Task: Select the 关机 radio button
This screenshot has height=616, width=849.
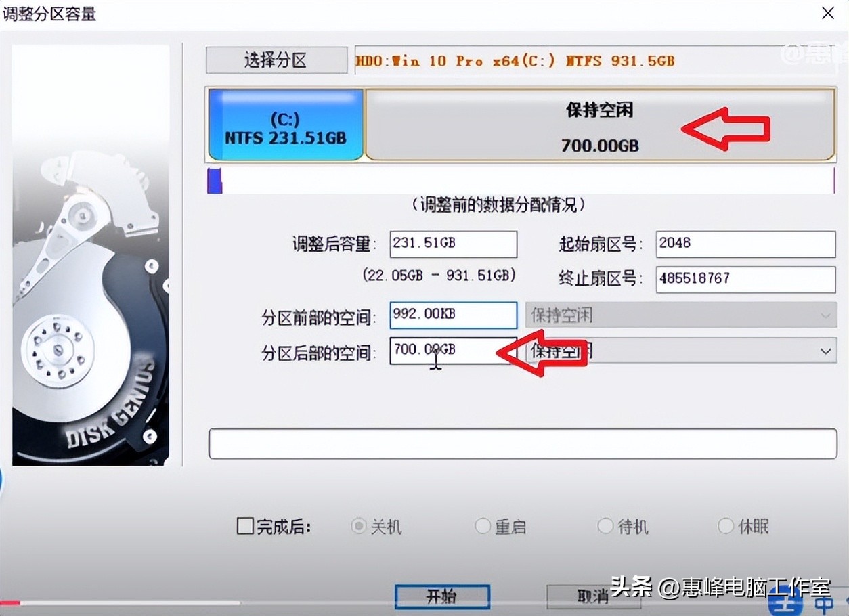Action: pos(359,526)
